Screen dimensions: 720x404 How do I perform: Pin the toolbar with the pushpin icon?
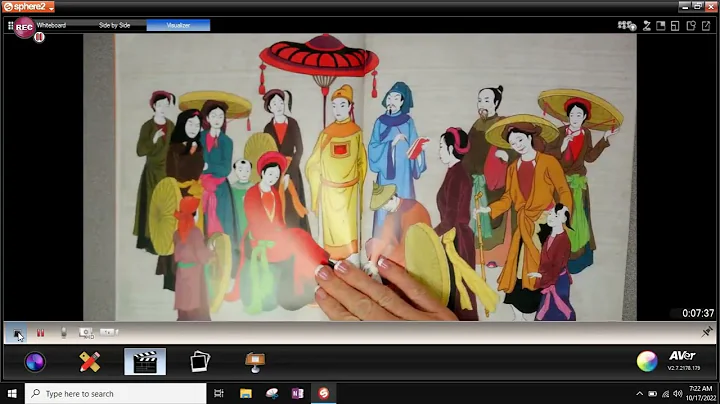pyautogui.click(x=707, y=331)
